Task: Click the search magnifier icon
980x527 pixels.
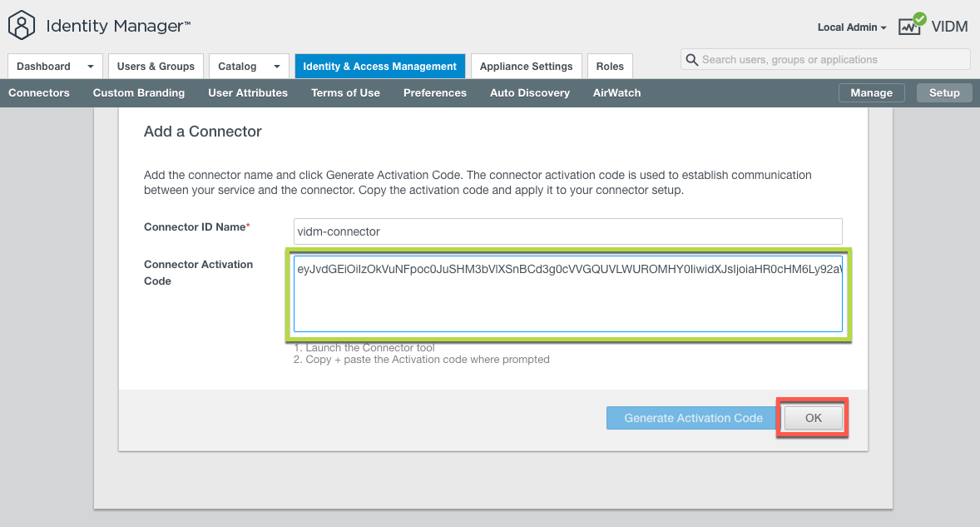Action: pyautogui.click(x=691, y=60)
